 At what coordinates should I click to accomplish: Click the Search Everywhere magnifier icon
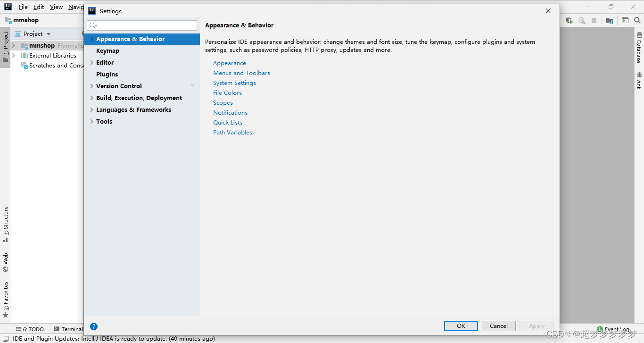(637, 20)
